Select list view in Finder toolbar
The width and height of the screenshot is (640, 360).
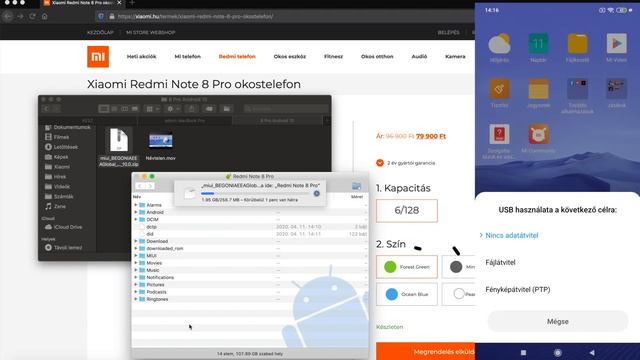(x=114, y=109)
